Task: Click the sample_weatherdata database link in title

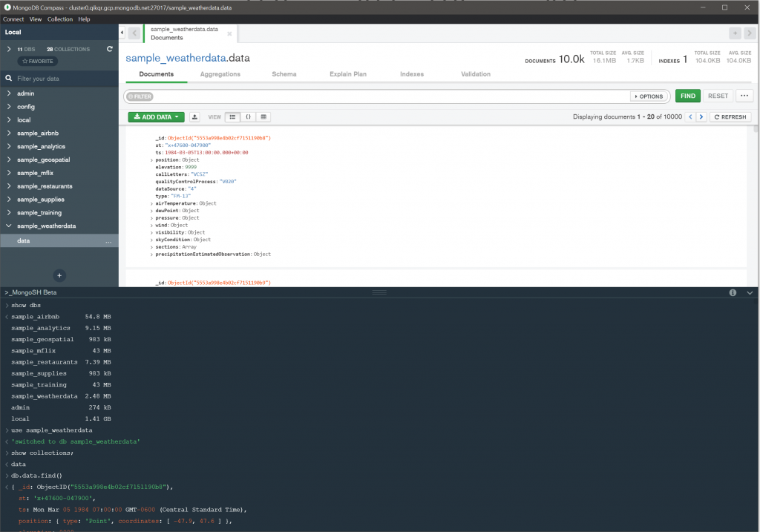Action: [x=175, y=58]
